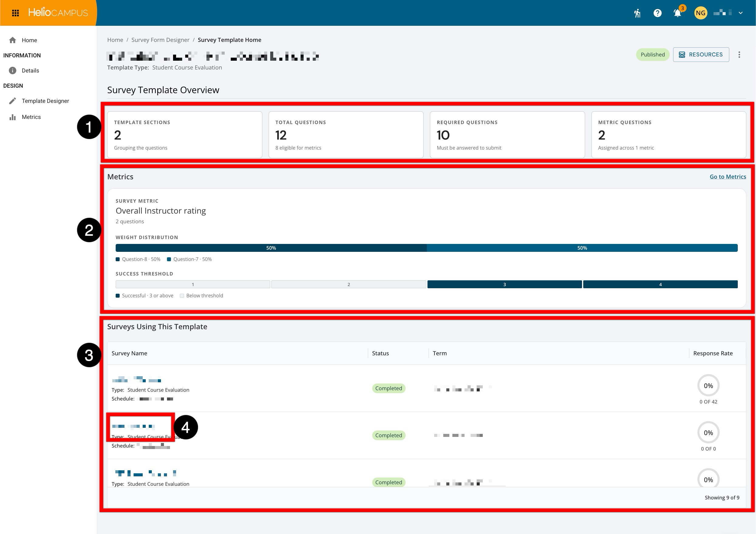
Task: Open the three-dot more options menu
Action: (x=739, y=55)
